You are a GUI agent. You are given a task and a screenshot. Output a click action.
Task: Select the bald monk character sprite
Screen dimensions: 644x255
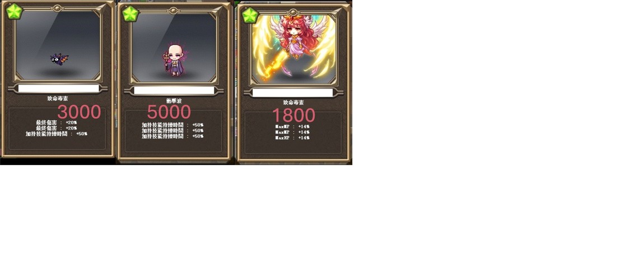pos(175,60)
